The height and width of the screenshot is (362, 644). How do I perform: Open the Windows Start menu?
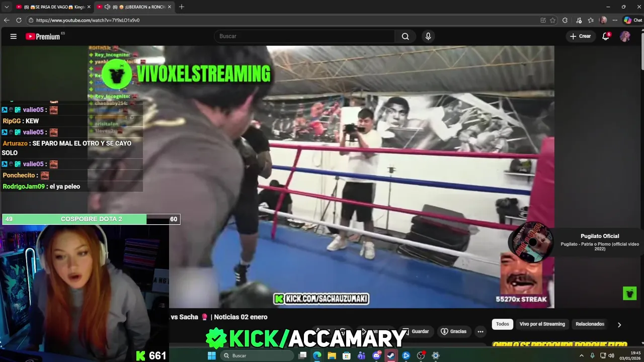tap(212, 355)
